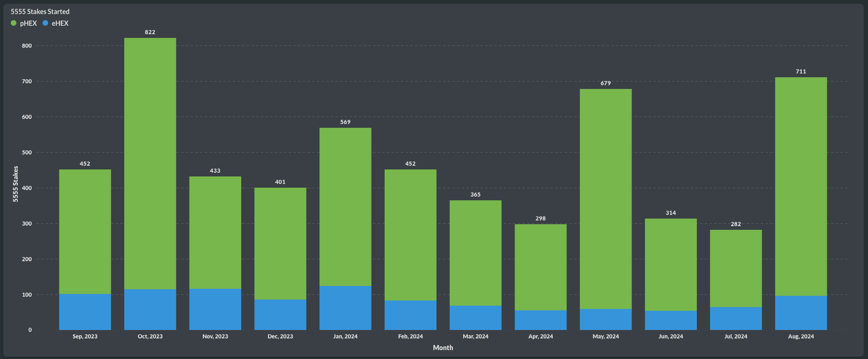Image resolution: width=868 pixels, height=359 pixels.
Task: Click the 'May, 2024' x-axis label
Action: coord(606,337)
